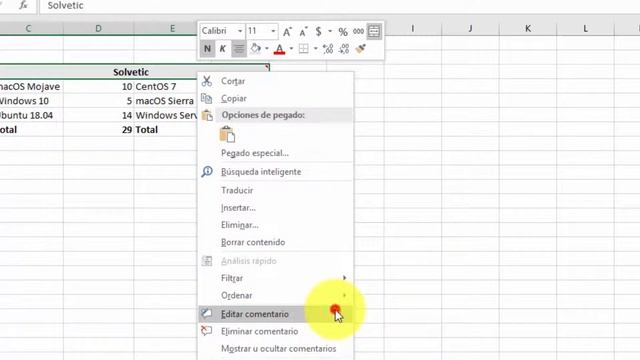Increase font size in mini toolbar
Screen dimensions: 640x360
[287, 31]
